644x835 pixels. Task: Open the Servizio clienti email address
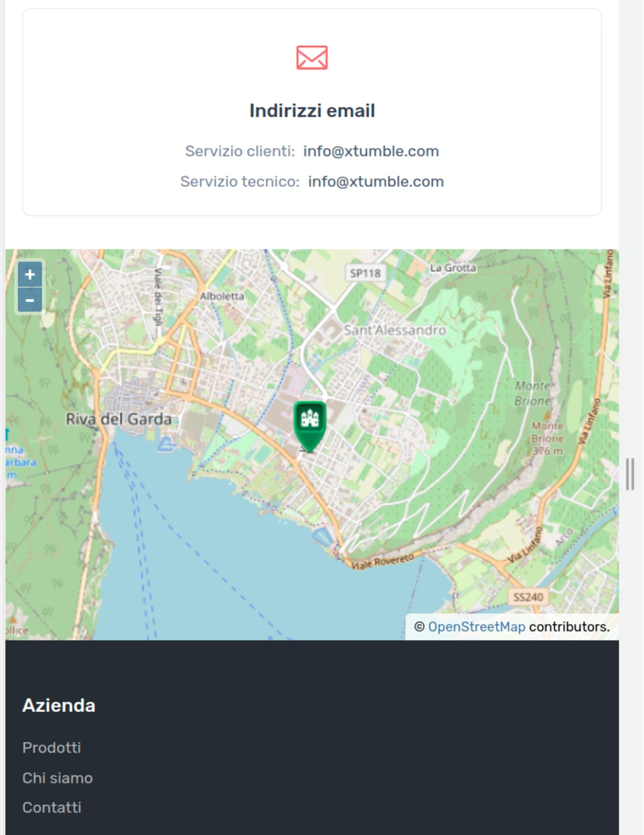coord(371,152)
